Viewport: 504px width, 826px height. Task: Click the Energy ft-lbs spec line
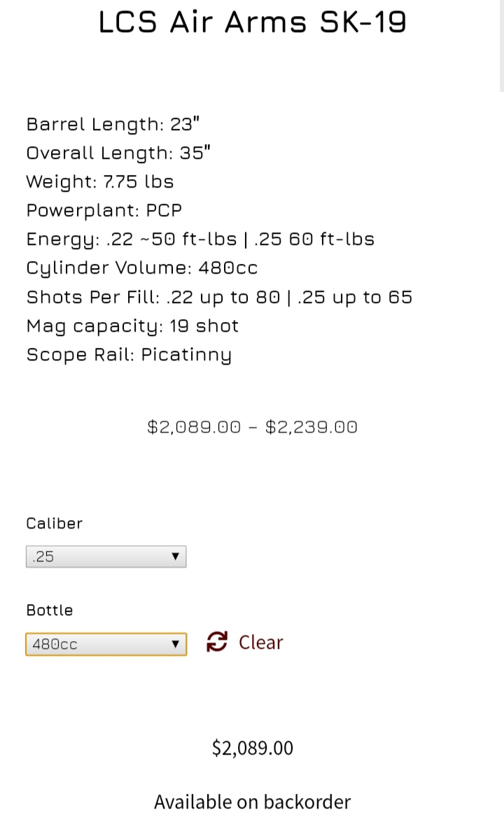[201, 239]
